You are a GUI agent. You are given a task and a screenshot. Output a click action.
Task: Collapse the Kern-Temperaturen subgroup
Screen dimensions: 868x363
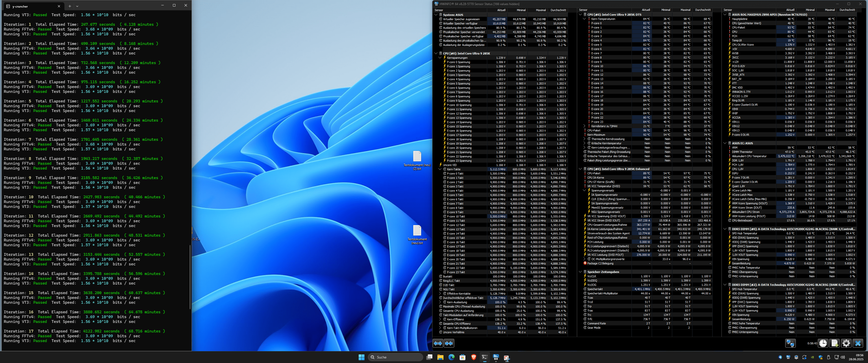584,19
